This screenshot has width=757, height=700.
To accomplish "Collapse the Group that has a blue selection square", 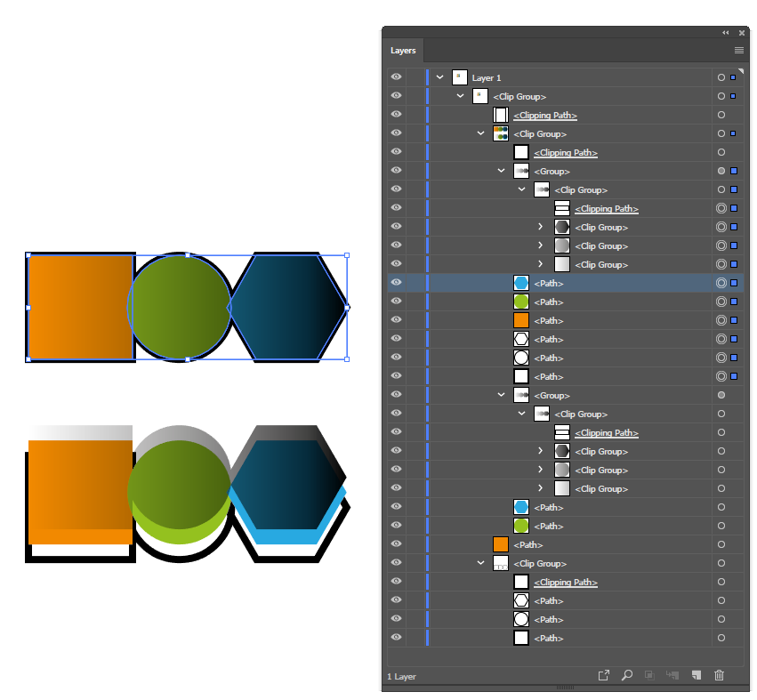I will [502, 171].
